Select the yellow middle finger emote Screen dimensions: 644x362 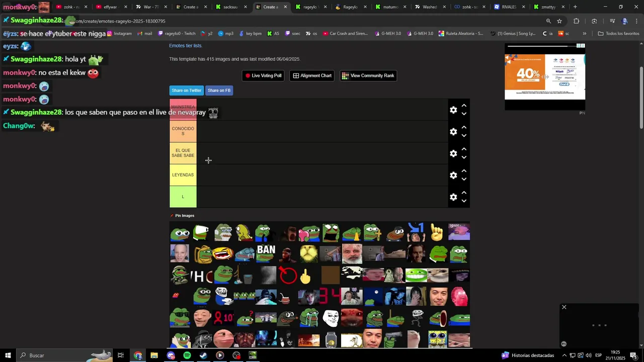pyautogui.click(x=305, y=276)
